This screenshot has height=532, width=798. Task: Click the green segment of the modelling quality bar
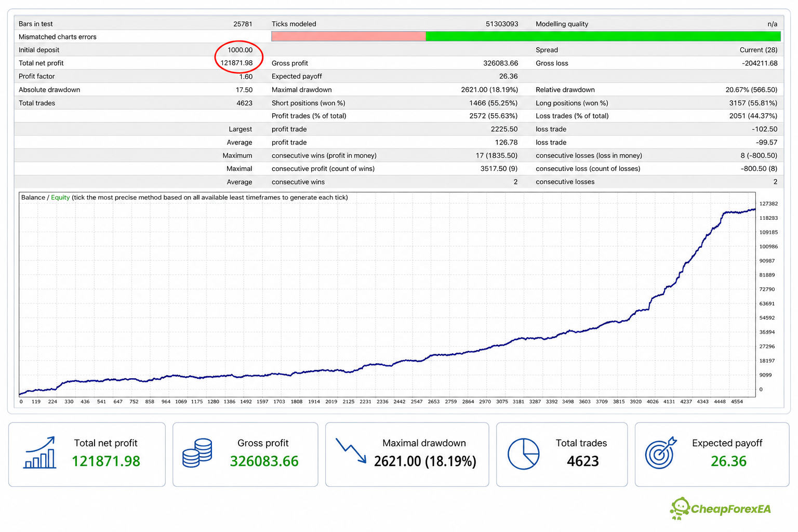point(603,36)
